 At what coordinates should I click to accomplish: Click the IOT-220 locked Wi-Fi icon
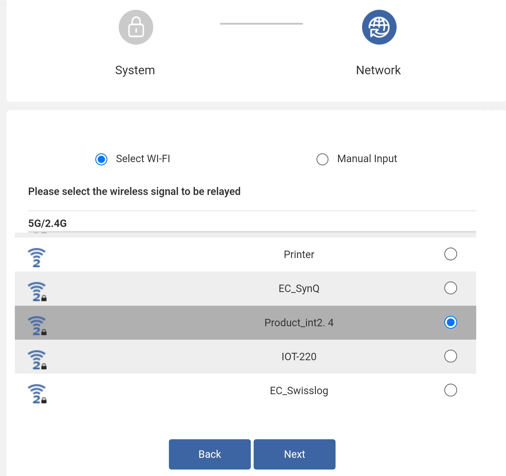[x=37, y=360]
